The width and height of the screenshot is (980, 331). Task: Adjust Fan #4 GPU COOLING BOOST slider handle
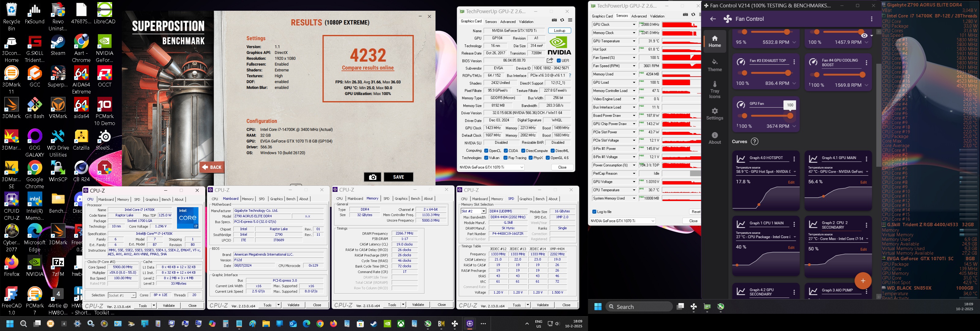(x=862, y=75)
